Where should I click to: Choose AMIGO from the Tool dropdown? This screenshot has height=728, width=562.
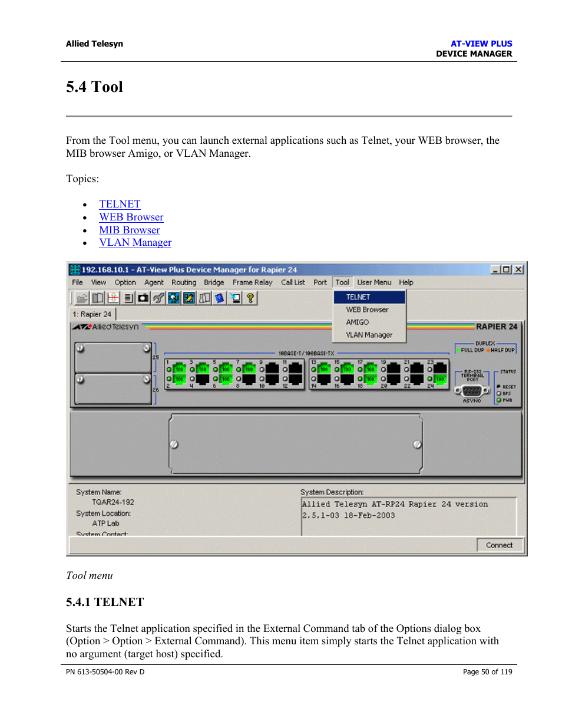(x=369, y=322)
